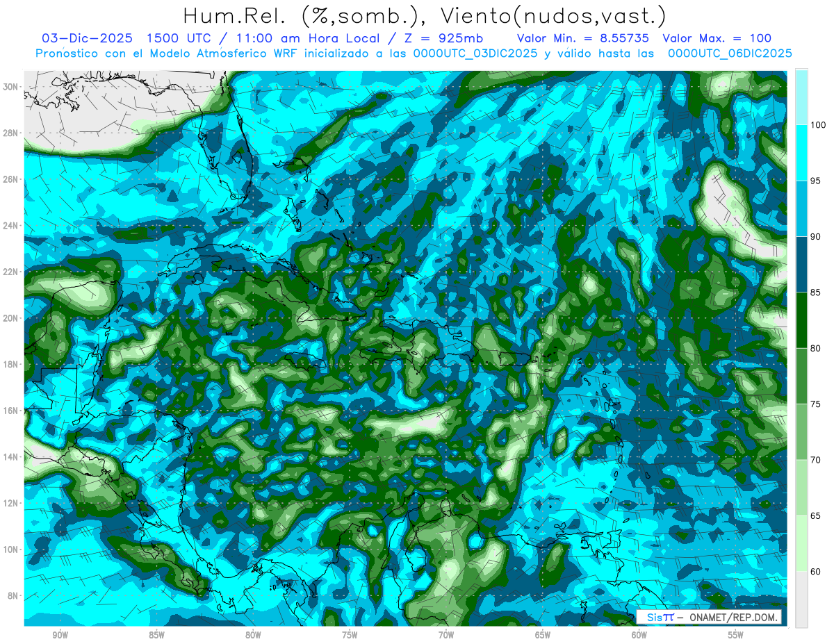Click 'Valor Min. = 8.55735' text

(x=584, y=38)
